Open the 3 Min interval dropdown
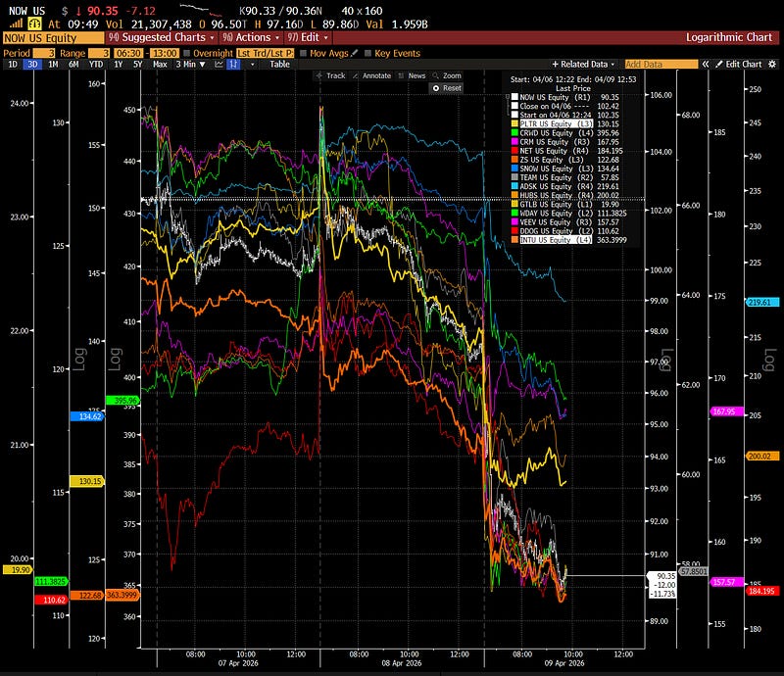 coord(190,64)
